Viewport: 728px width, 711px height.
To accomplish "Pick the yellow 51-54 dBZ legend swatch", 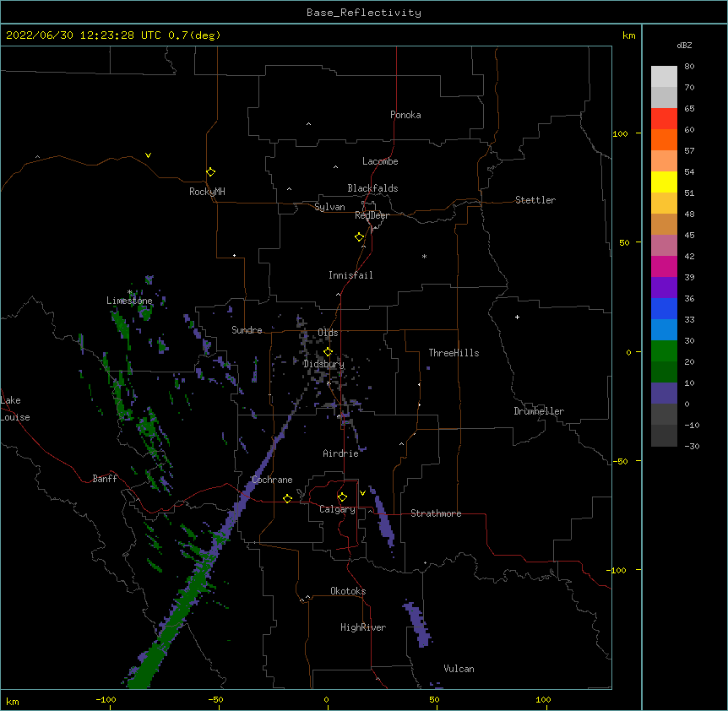I will click(x=664, y=182).
